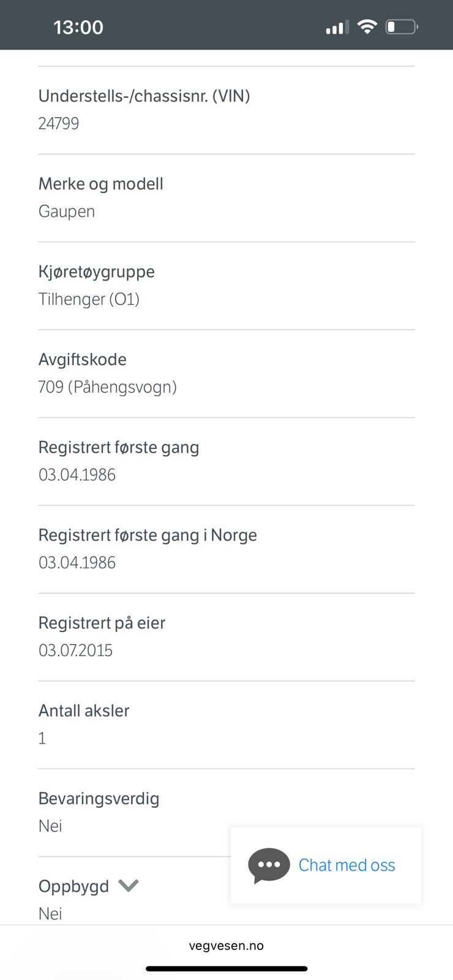This screenshot has height=980, width=453.
Task: Tap the vegvesen.no address bar
Action: coord(226,945)
